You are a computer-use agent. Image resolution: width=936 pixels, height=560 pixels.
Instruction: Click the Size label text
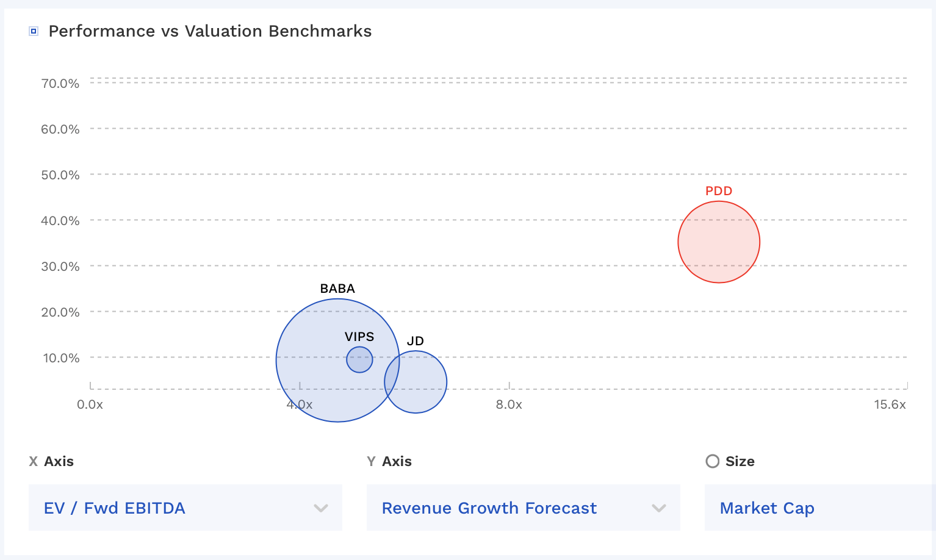click(x=740, y=461)
